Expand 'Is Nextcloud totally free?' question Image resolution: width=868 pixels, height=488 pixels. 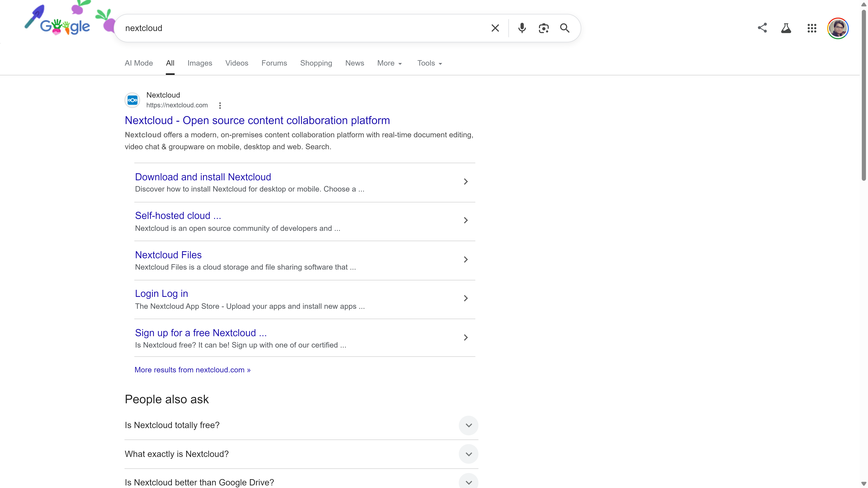tap(301, 425)
